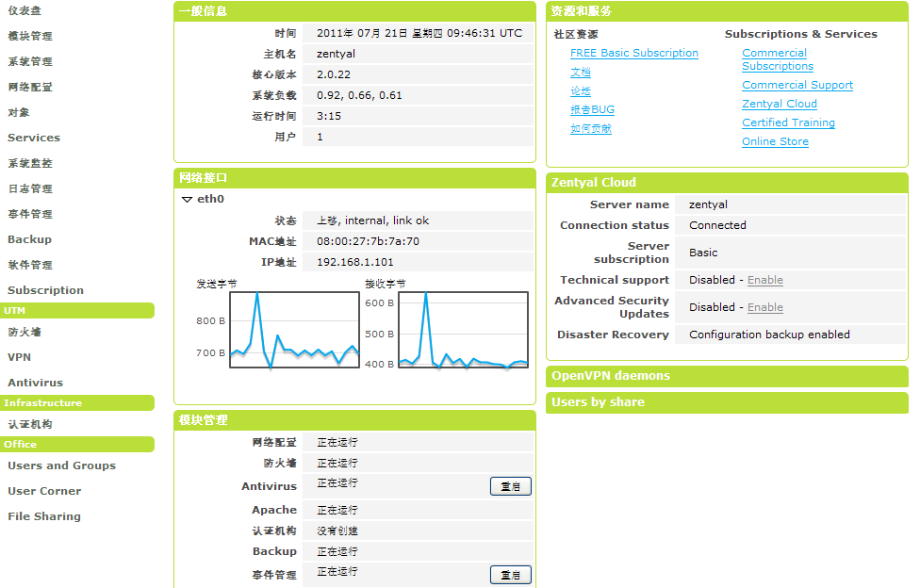920x588 pixels.
Task: Open File Sharing in sidebar
Action: pyautogui.click(x=44, y=516)
